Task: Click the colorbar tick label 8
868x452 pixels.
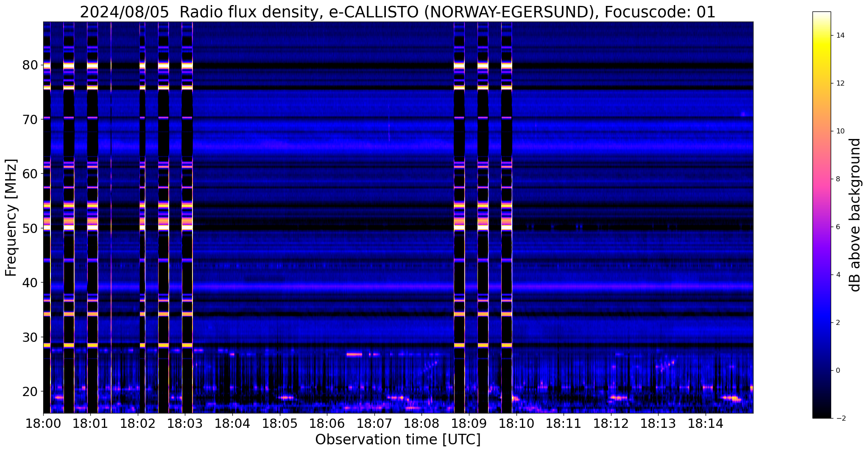Action: point(838,179)
